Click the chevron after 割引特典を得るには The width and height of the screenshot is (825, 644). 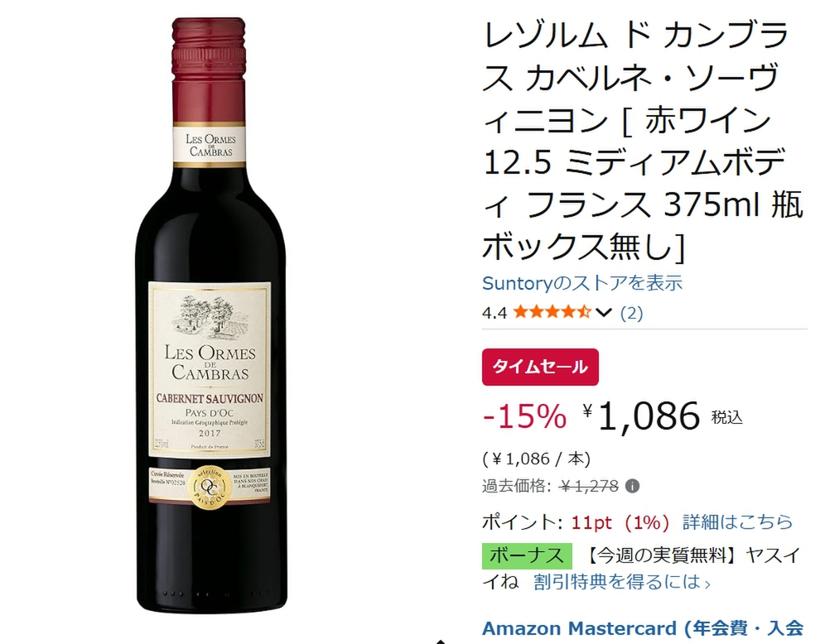point(707,583)
